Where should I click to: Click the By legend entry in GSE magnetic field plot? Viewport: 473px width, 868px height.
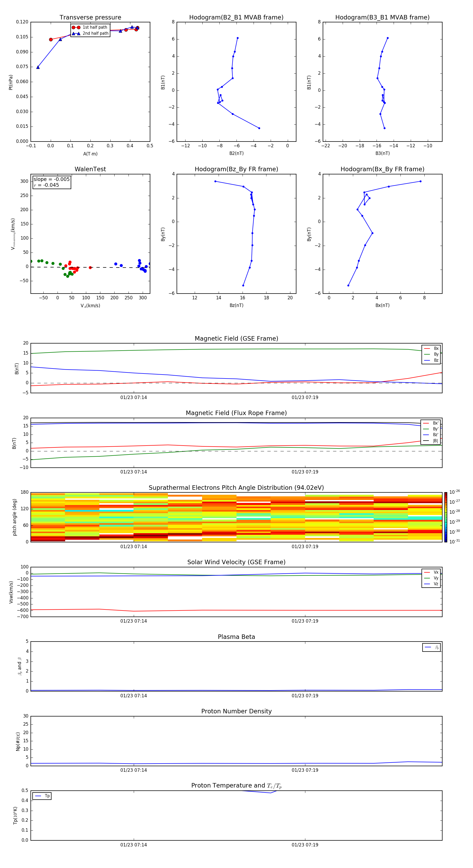point(431,355)
